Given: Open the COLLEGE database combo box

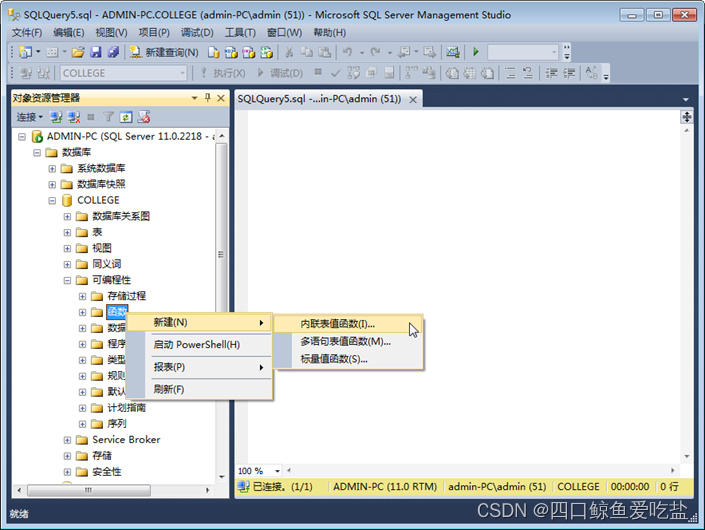Looking at the screenshot, I should click(x=123, y=73).
